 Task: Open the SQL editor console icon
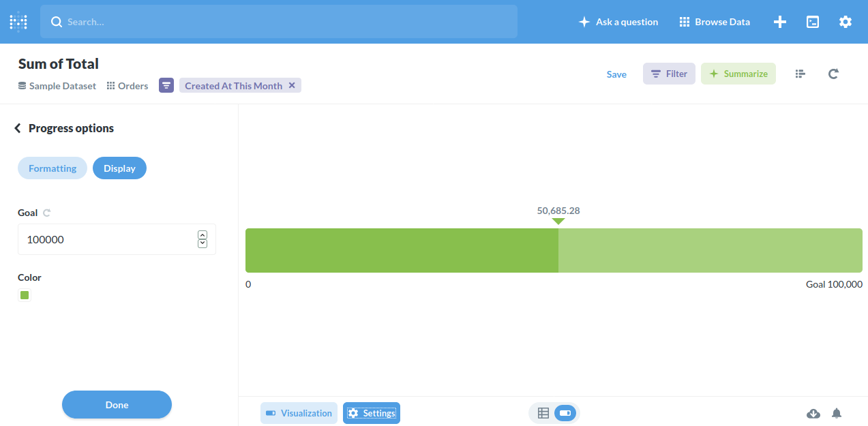point(813,22)
